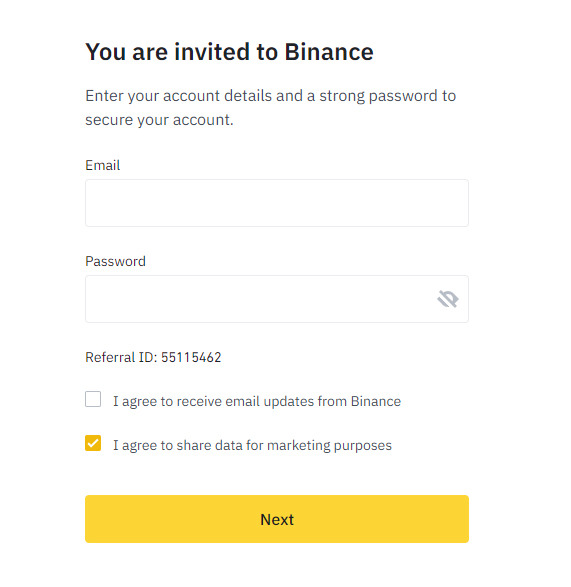Click the yellow checkmark in marketing checkbox
Image resolution: width=571 pixels, height=587 pixels.
point(93,443)
